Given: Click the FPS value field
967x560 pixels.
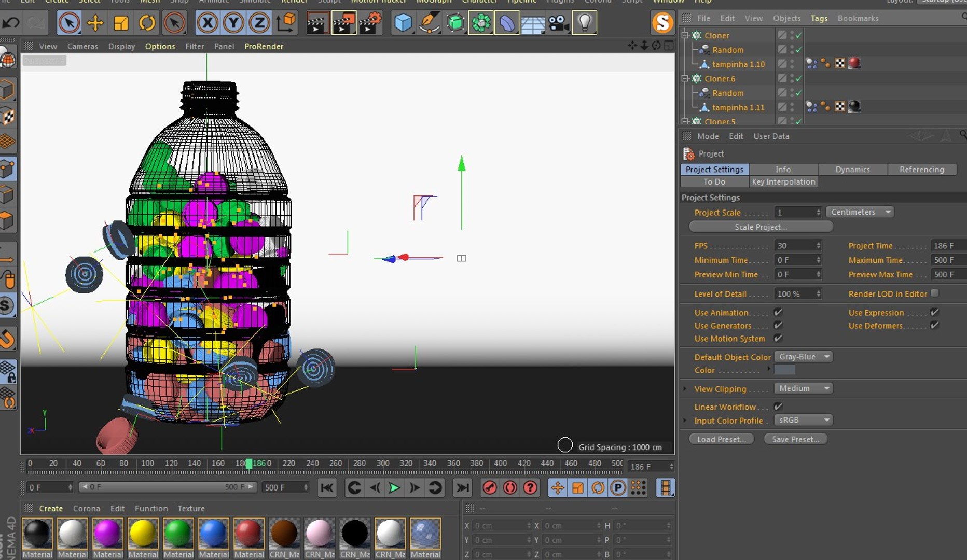Looking at the screenshot, I should 798,246.
